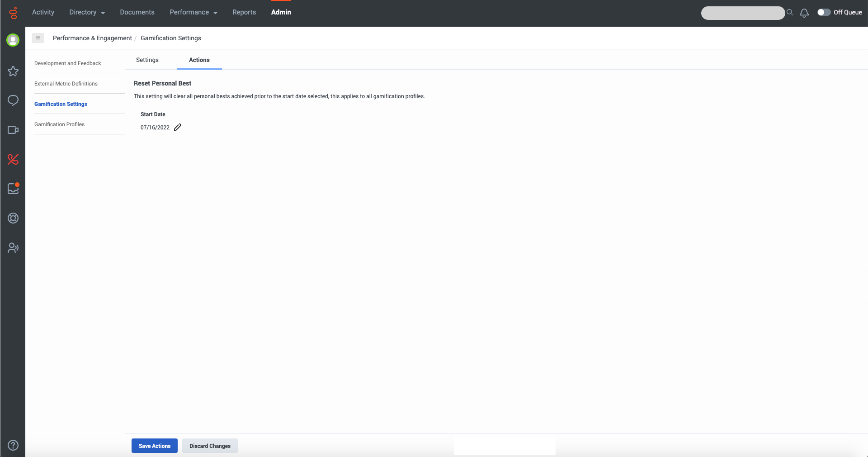The height and width of the screenshot is (457, 868).
Task: Open the Inbox icon with notification dot
Action: tap(13, 189)
